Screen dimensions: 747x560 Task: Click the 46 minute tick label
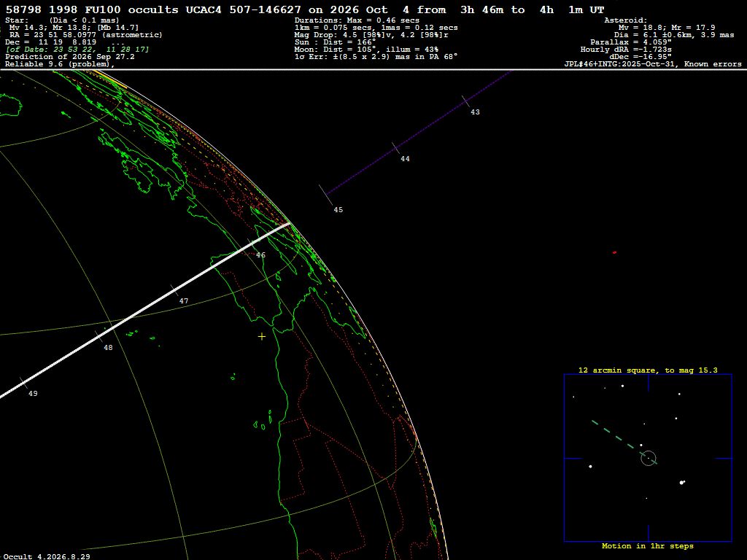(260, 255)
